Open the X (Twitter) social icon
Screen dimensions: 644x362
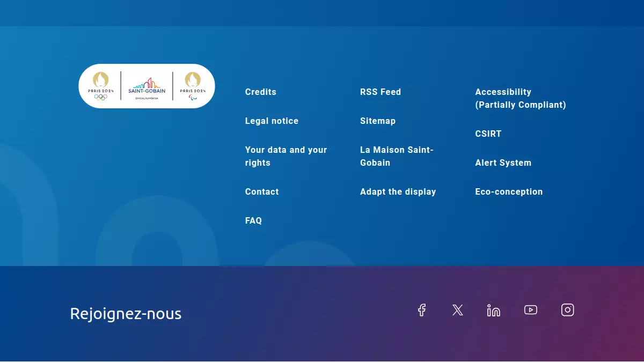pyautogui.click(x=458, y=310)
